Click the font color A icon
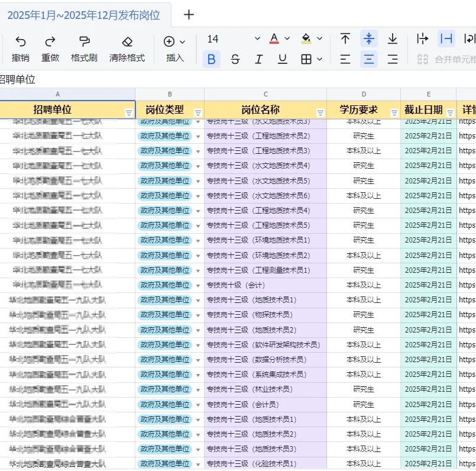Image resolution: width=476 pixels, height=471 pixels. 274,38
